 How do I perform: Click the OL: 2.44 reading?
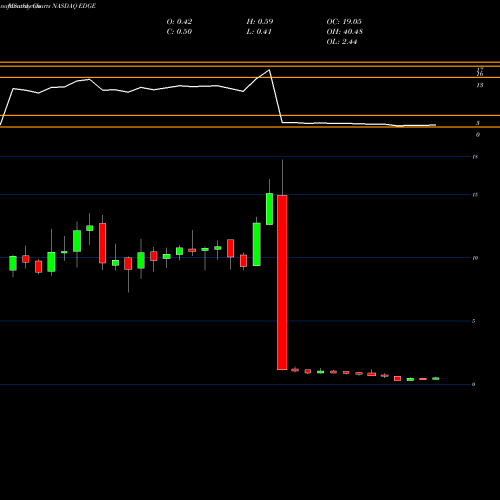point(342,42)
